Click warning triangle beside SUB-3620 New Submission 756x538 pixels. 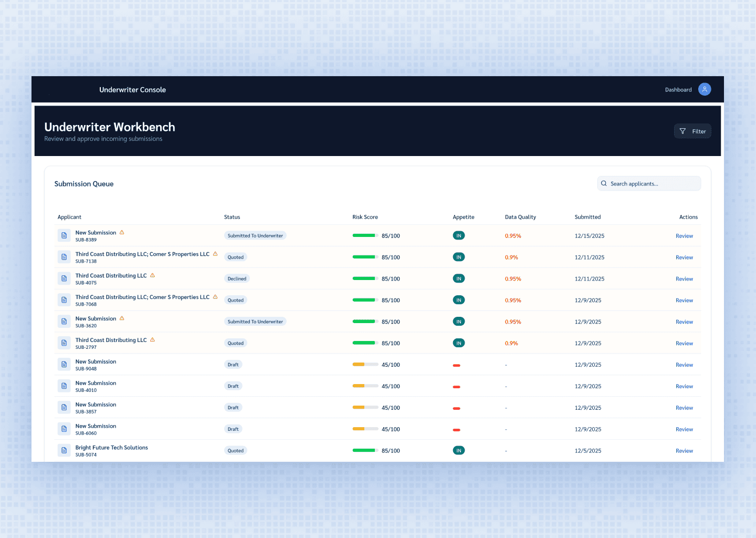tap(122, 318)
